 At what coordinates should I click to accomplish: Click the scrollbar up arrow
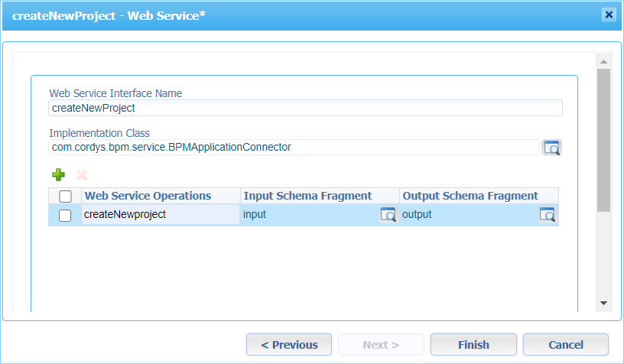(x=603, y=61)
